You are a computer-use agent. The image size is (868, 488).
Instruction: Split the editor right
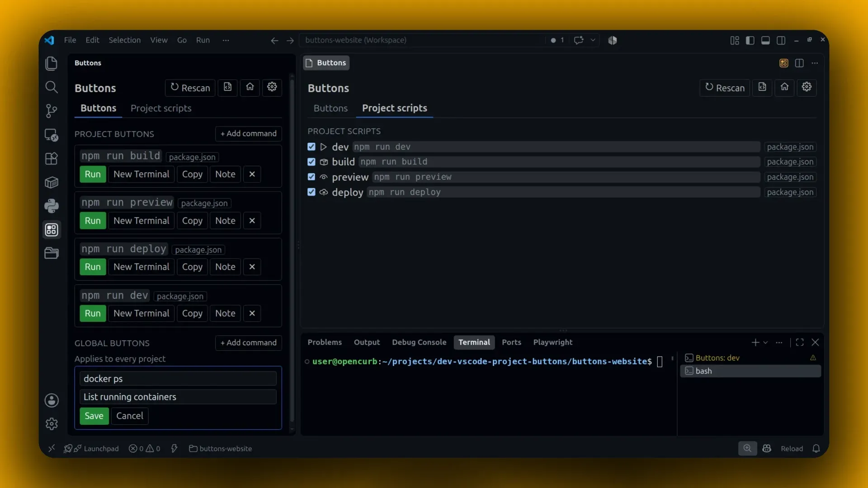tap(799, 63)
